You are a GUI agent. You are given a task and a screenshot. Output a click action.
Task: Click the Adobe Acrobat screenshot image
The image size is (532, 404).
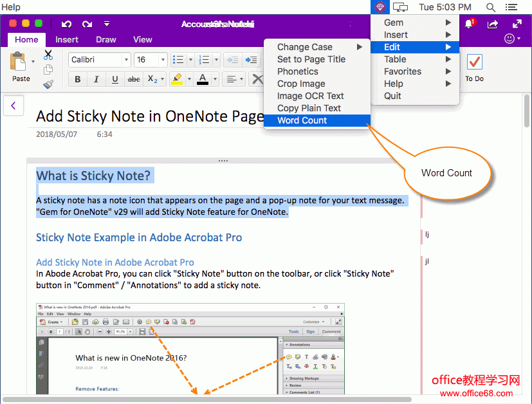coord(190,349)
